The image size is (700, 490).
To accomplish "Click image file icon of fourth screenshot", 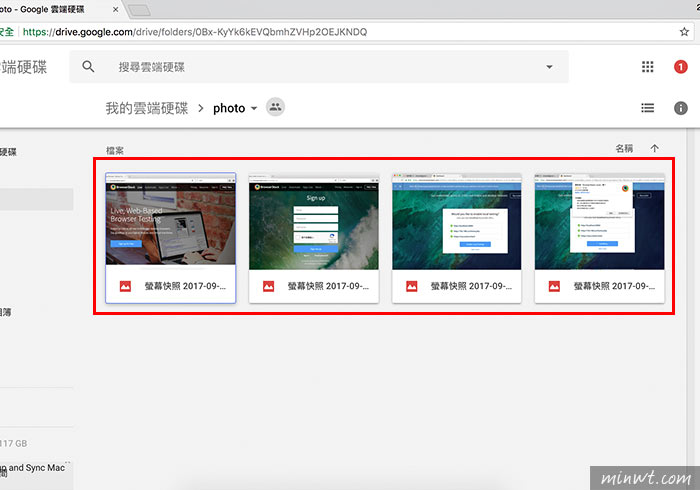I will [554, 287].
